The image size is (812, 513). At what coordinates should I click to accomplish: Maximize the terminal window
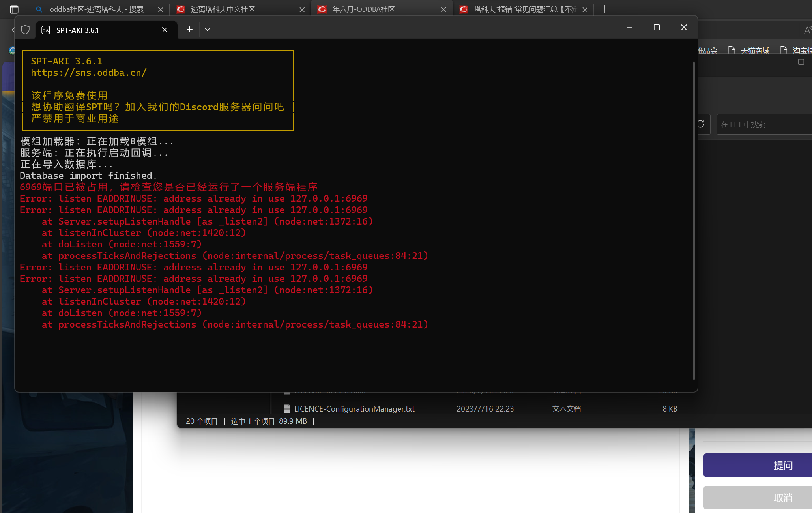click(x=657, y=28)
